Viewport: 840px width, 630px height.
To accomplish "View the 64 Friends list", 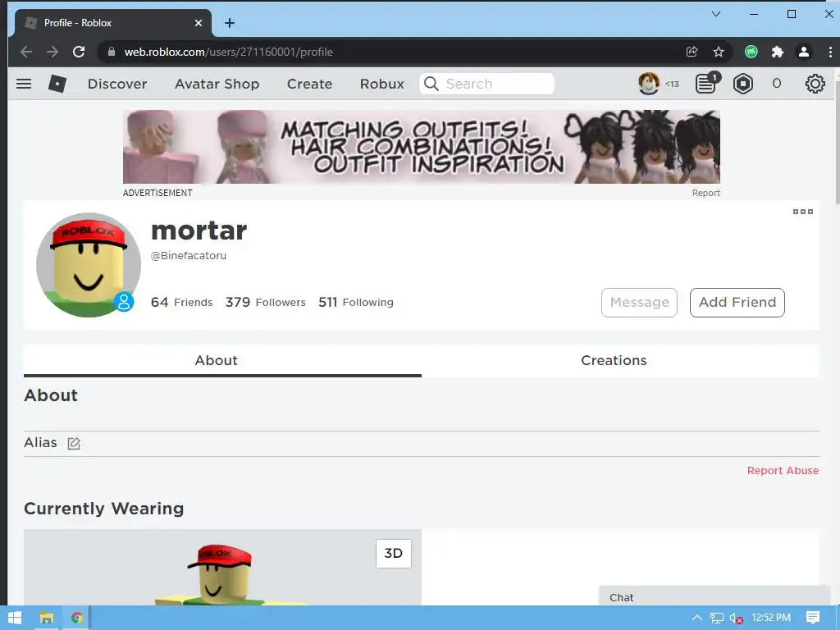I will tap(181, 302).
